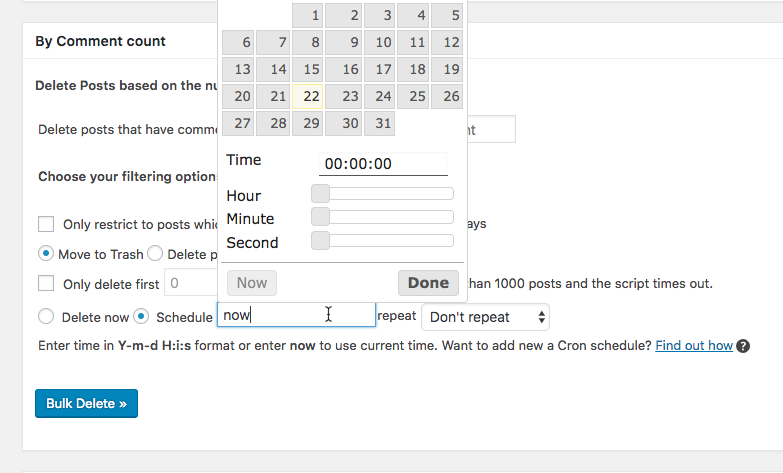
Task: Click the Bulk Delete button
Action: (86, 404)
